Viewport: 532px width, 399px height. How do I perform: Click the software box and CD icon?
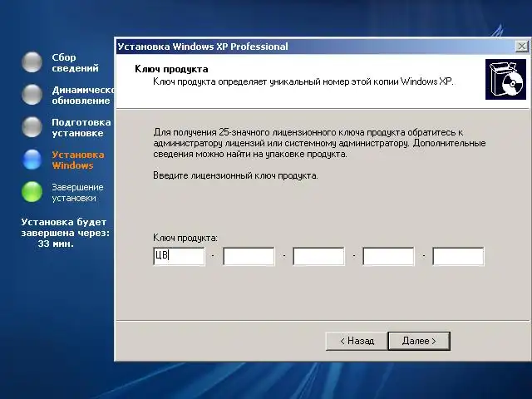pyautogui.click(x=505, y=80)
